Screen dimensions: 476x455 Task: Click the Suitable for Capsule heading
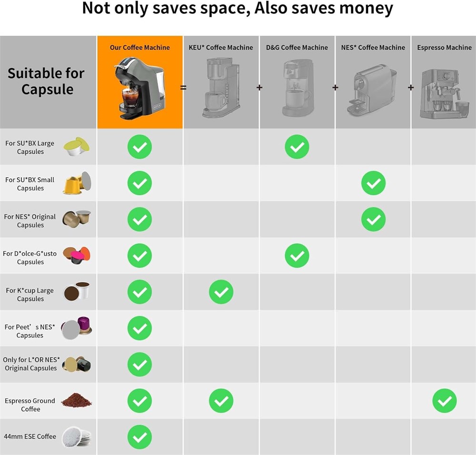tap(46, 81)
